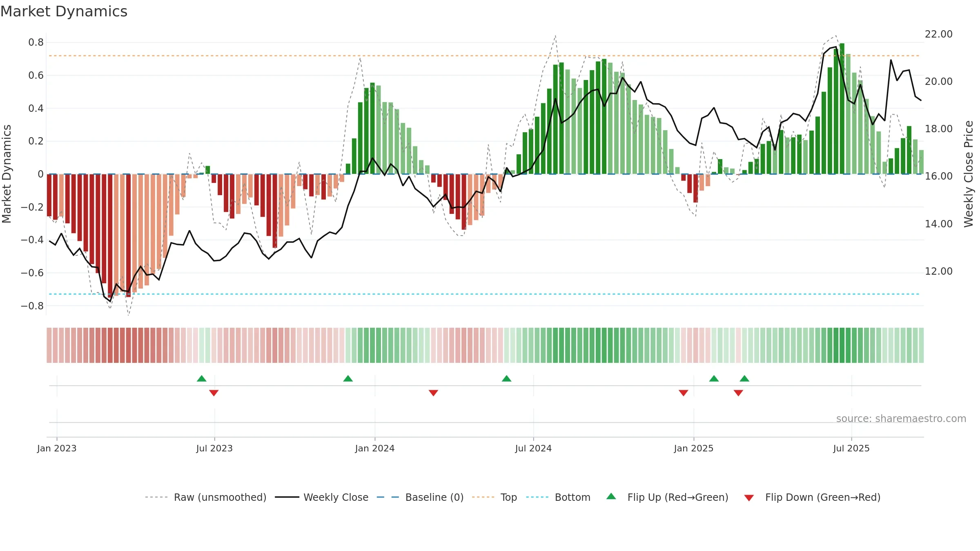Click the vertical Market Dynamics axis label
The width and height of the screenshot is (980, 551).
(x=7, y=174)
